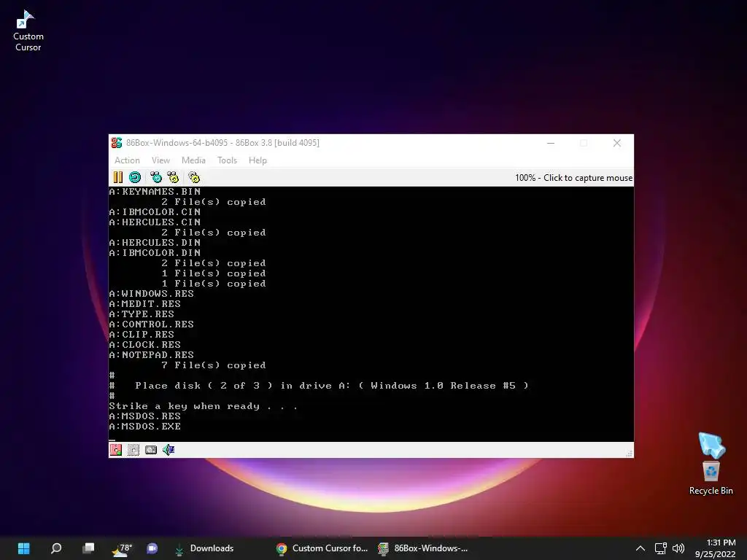Click the 'A:MSDOS.RES' line

(145, 416)
